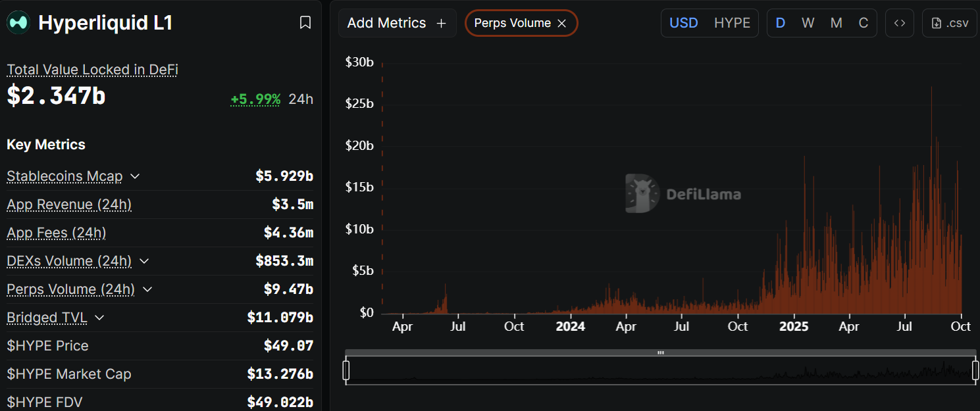Screen dimensions: 980x411
Task: Expand the Bridged TVL row
Action: [99, 318]
